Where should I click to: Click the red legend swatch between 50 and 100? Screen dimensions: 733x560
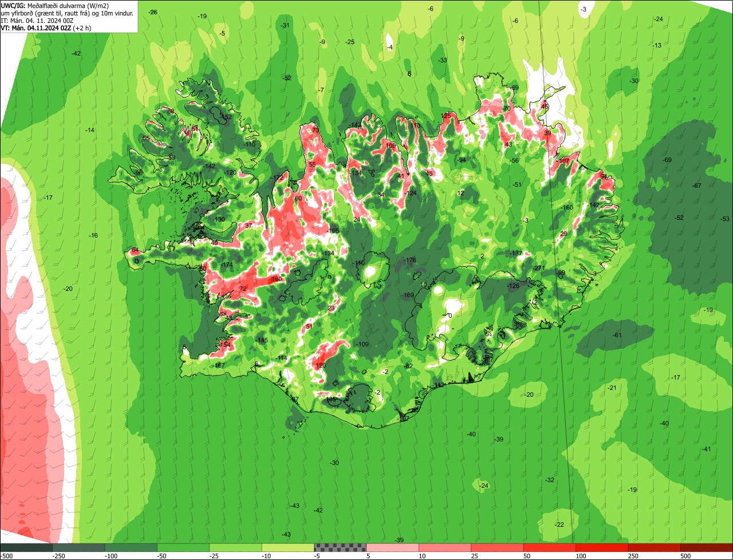tap(550, 547)
